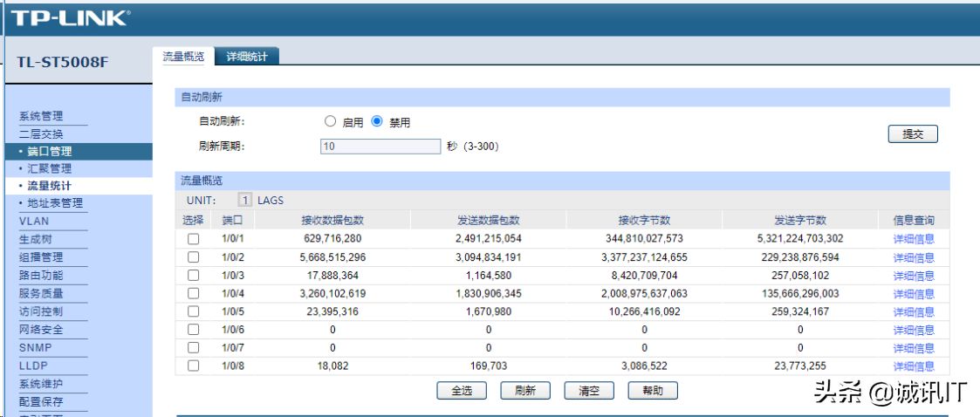Click the 清空 button
The image size is (980, 417).
click(589, 391)
